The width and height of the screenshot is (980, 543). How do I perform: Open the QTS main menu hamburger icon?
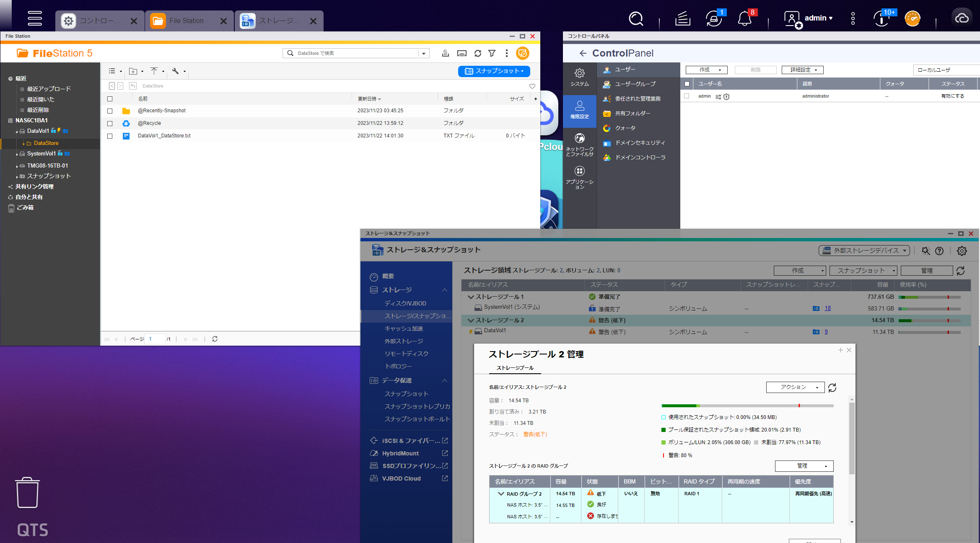[35, 18]
